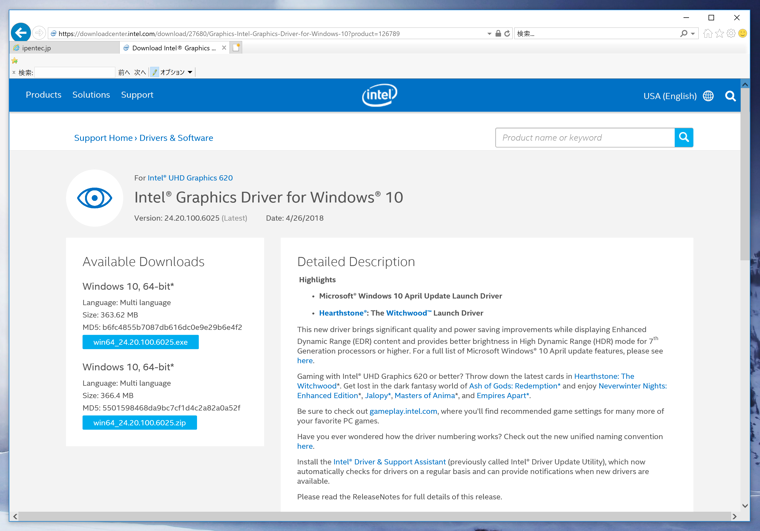Open browser Tools gear icon
Viewport: 760px width, 531px height.
pyautogui.click(x=731, y=33)
